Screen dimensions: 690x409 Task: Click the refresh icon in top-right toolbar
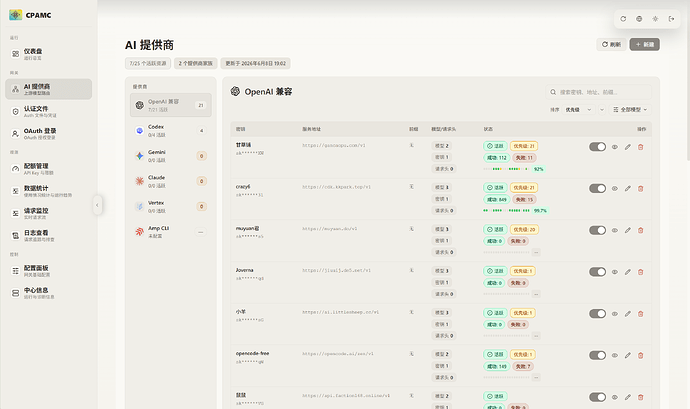[x=623, y=19]
